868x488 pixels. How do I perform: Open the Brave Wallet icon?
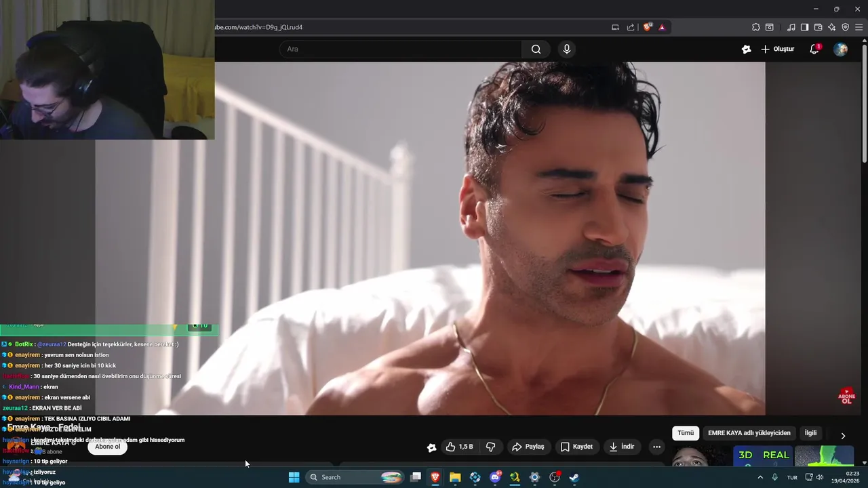818,27
